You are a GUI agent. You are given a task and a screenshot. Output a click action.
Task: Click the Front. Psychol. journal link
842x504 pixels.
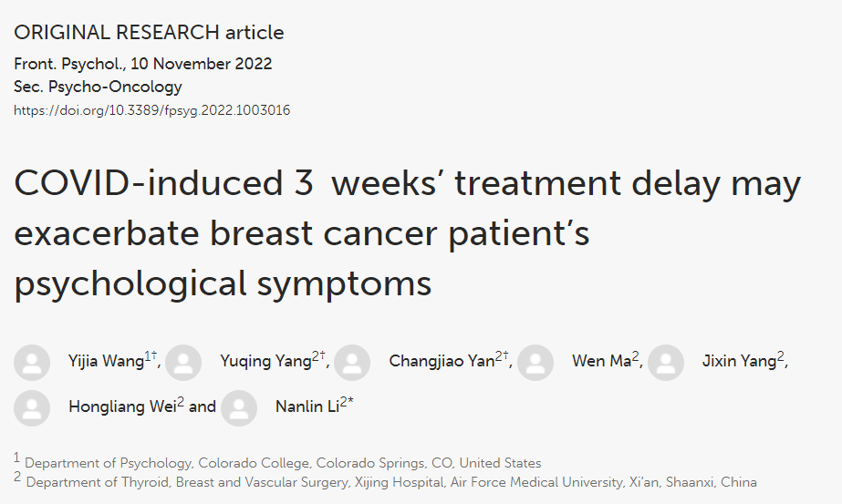[68, 64]
